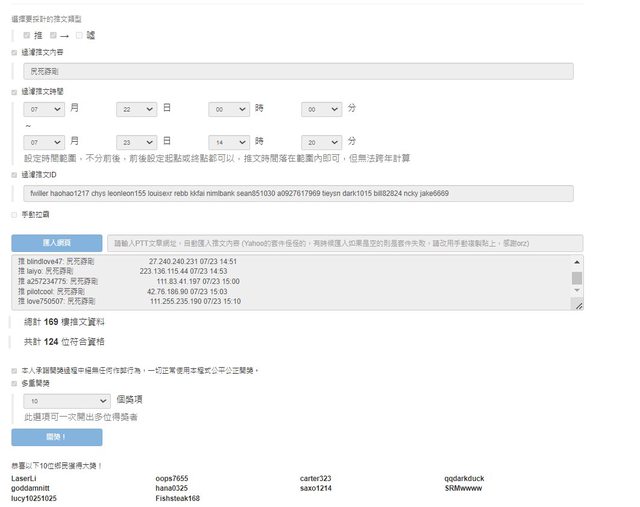Click the comment list scrollbar thumb

pyautogui.click(x=576, y=278)
